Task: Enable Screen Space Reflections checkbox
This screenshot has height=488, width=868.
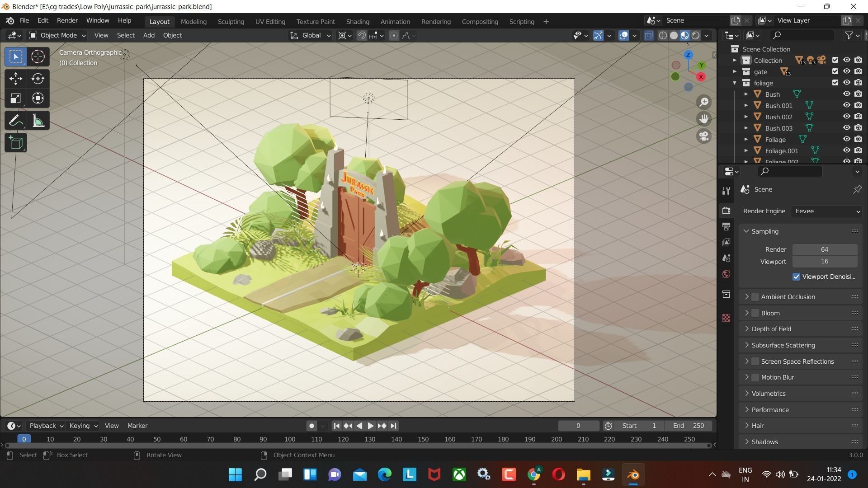Action: 755,361
